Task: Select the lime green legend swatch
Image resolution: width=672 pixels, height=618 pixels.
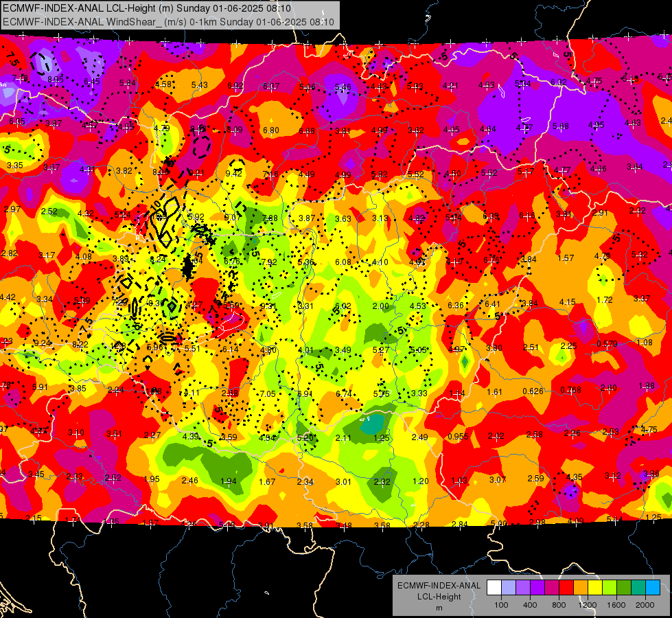Action: (610, 588)
